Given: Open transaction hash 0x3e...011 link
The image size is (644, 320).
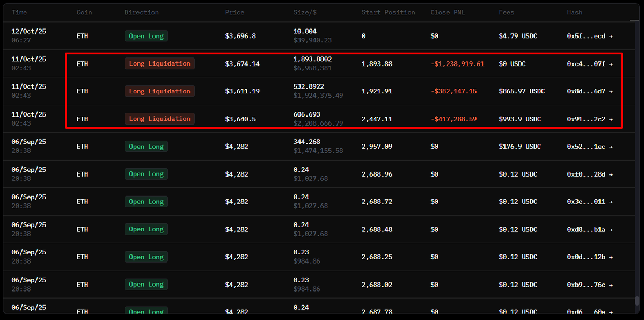Looking at the screenshot, I should (x=589, y=202).
